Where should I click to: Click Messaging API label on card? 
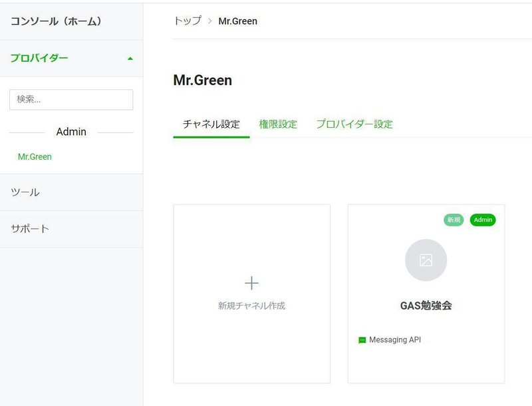pos(395,340)
